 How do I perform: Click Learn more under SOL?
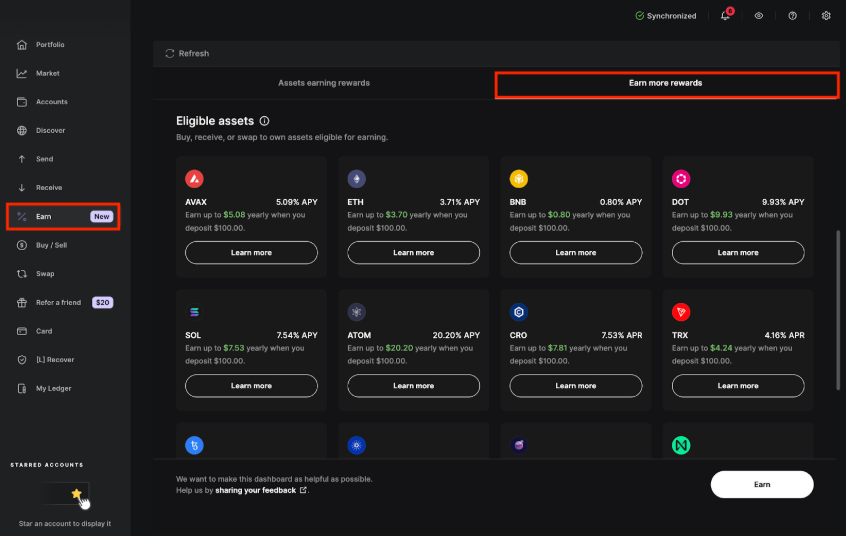(251, 386)
